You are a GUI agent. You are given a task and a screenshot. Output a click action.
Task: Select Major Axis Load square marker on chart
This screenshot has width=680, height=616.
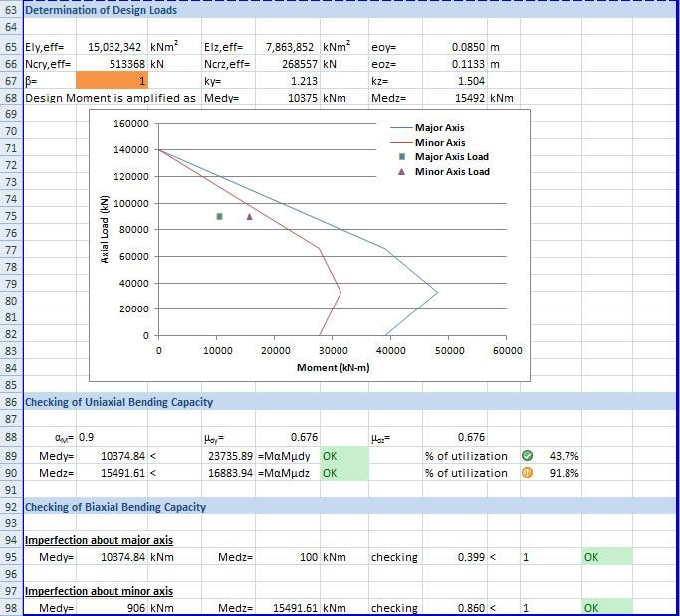click(219, 216)
